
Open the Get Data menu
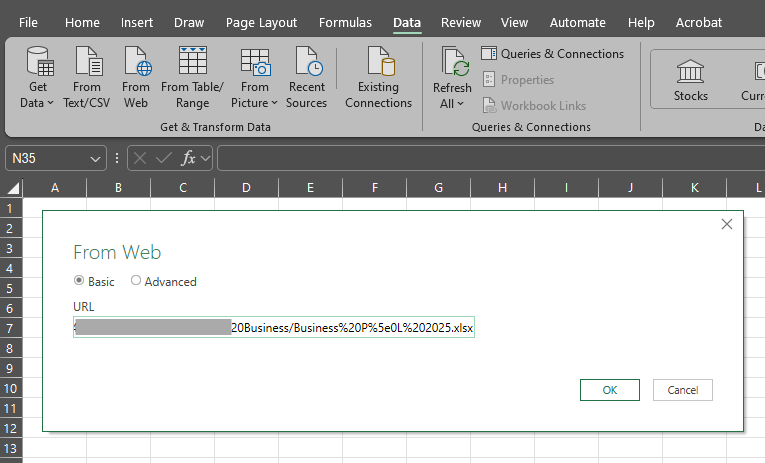[x=37, y=77]
